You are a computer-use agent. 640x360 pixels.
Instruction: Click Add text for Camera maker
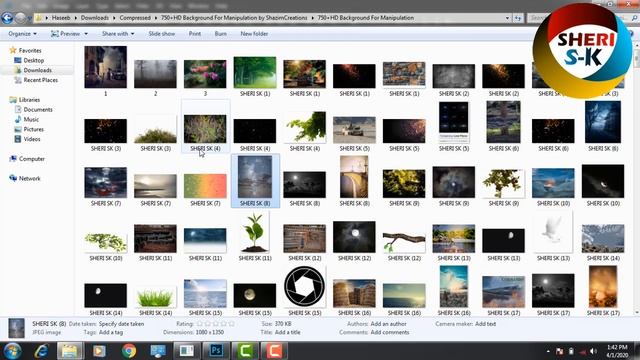point(485,324)
